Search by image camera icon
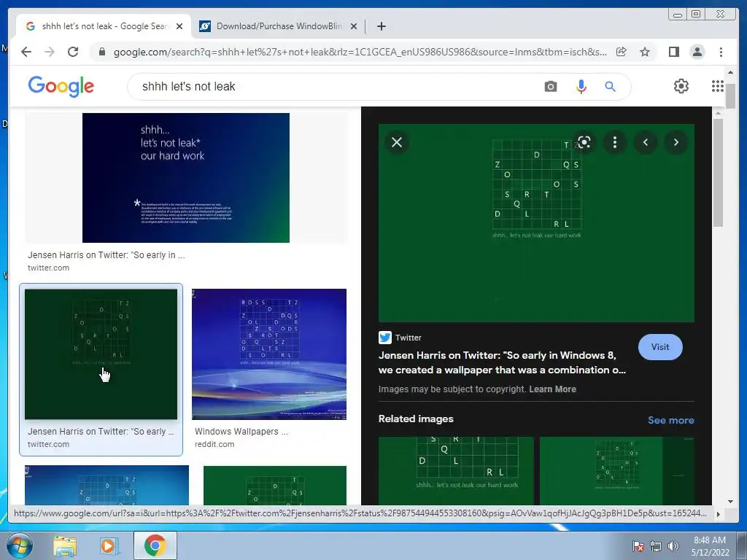 pyautogui.click(x=550, y=86)
